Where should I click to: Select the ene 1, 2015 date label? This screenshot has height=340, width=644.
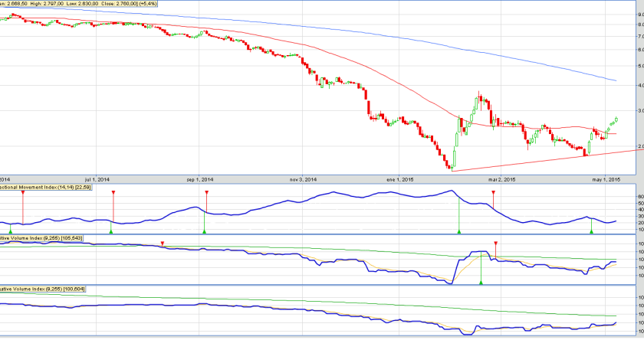coord(401,179)
